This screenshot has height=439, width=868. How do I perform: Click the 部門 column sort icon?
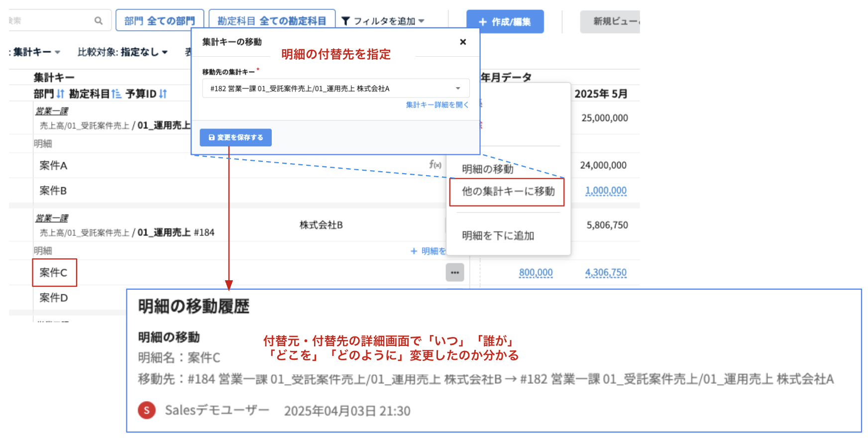[x=60, y=94]
